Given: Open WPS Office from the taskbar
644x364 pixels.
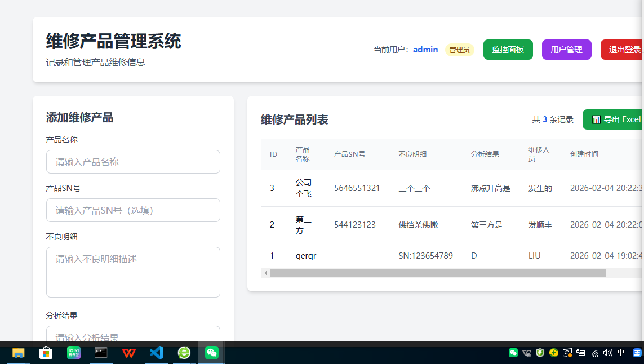Looking at the screenshot, I should (128, 353).
